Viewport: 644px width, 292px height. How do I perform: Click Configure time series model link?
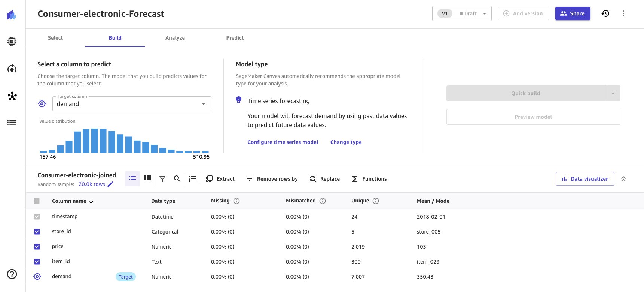[x=283, y=142]
